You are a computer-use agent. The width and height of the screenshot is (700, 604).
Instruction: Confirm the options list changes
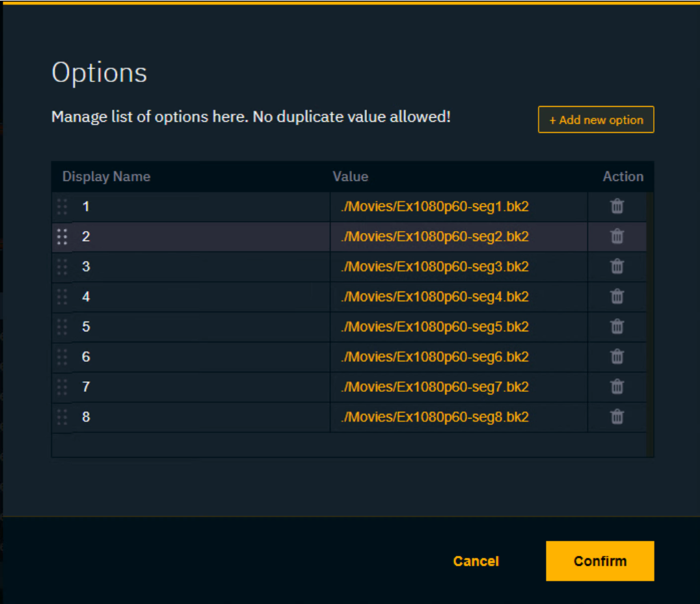pos(600,561)
